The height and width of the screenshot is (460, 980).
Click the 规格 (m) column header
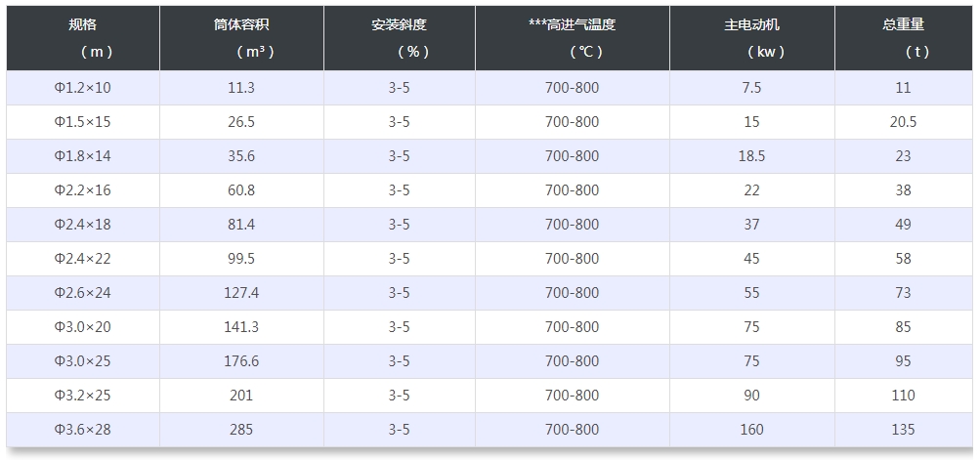click(83, 38)
